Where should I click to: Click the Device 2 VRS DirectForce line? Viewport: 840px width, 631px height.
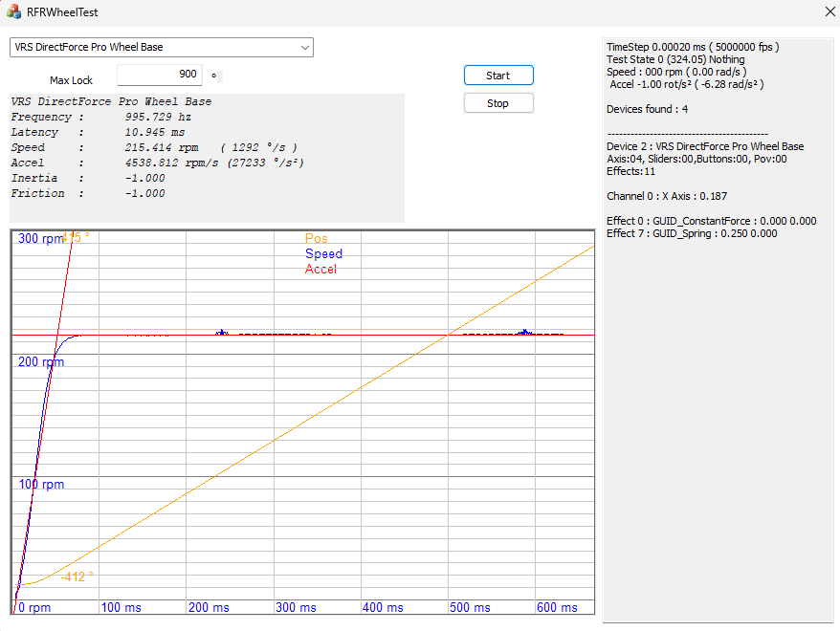point(705,146)
